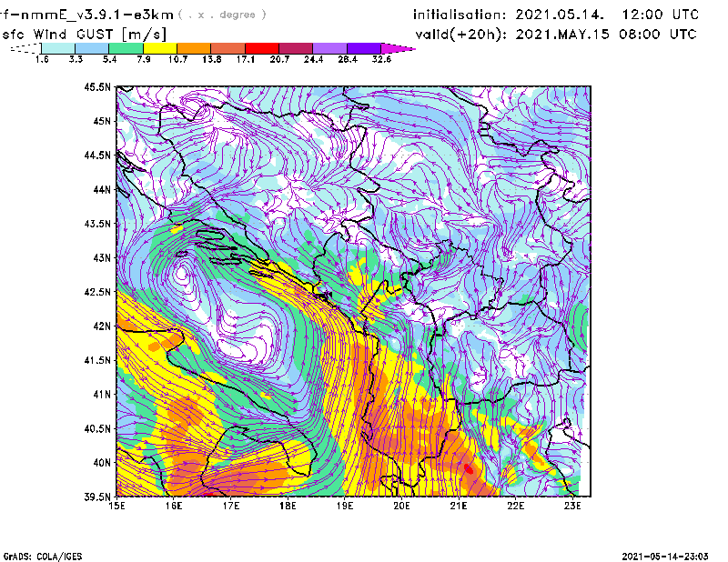Click the 'initialisation: 2021.05.14. 12:00 UTC' text
This screenshot has width=728, height=562.
[556, 15]
